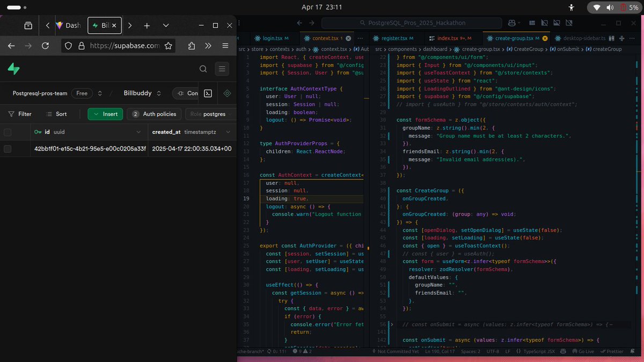Screen dimensions: 644x362
Task: Click Free plan badge
Action: click(x=82, y=93)
